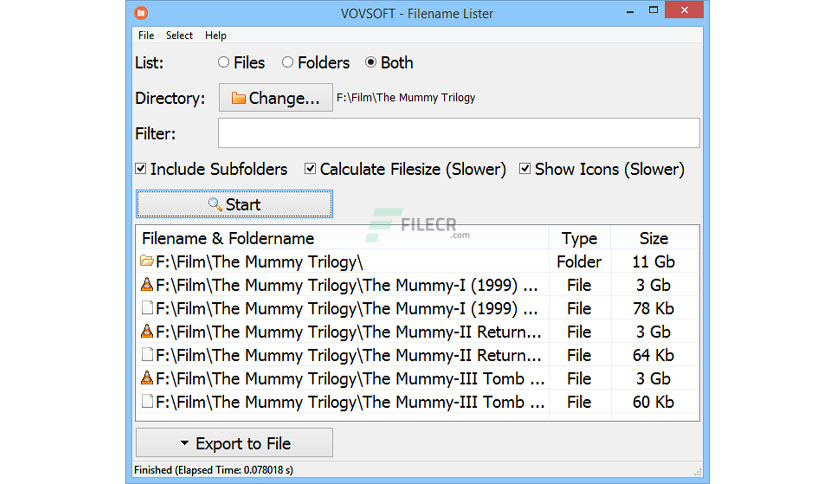836x484 pixels.
Task: Click VLC cone icon of Mummy-II 3 Gb row
Action: [x=147, y=331]
